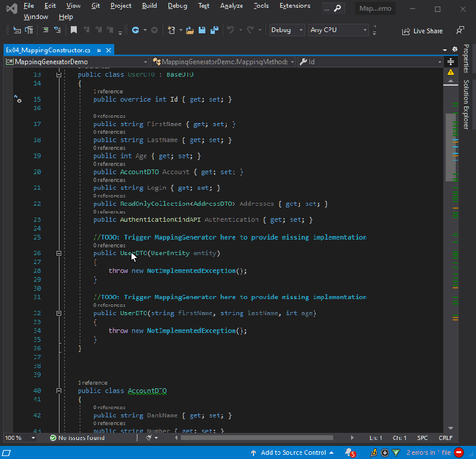Open the 100% zoom level selector
The height and width of the screenshot is (459, 476).
click(x=18, y=438)
